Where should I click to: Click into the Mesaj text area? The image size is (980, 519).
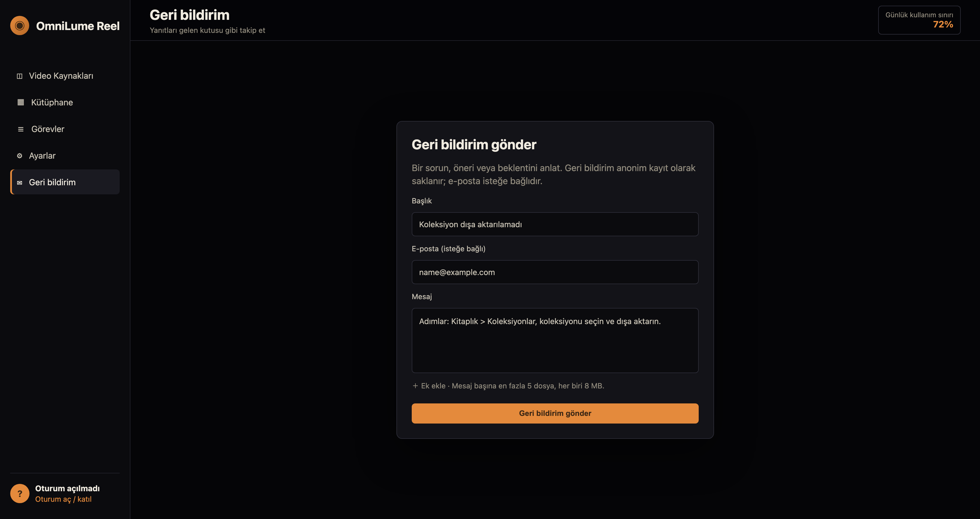coord(555,341)
